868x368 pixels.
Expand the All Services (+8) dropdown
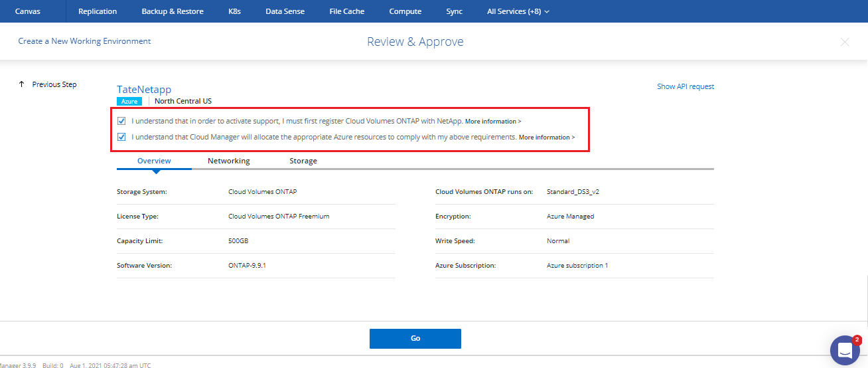coord(518,11)
